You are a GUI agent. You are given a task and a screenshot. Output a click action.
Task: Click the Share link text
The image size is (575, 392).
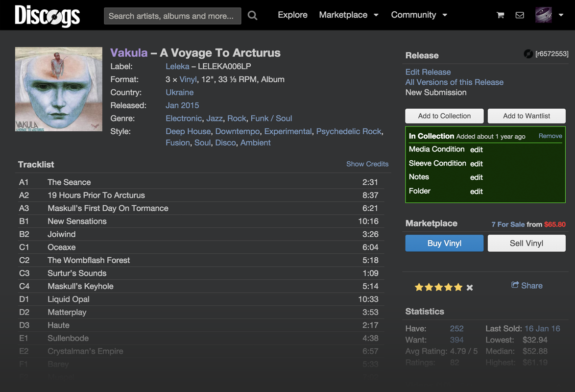[x=532, y=286]
